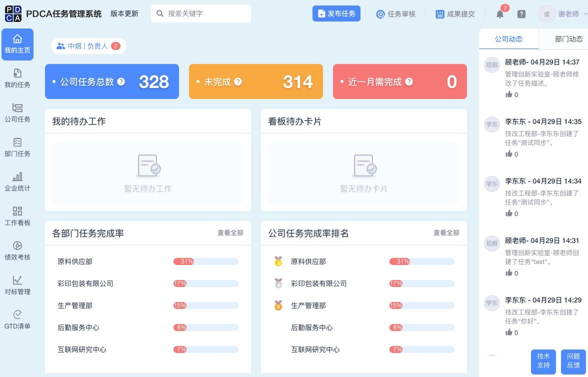Click 顾老师 avatar on 14:37 post
The width and height of the screenshot is (588, 377).
pos(491,65)
